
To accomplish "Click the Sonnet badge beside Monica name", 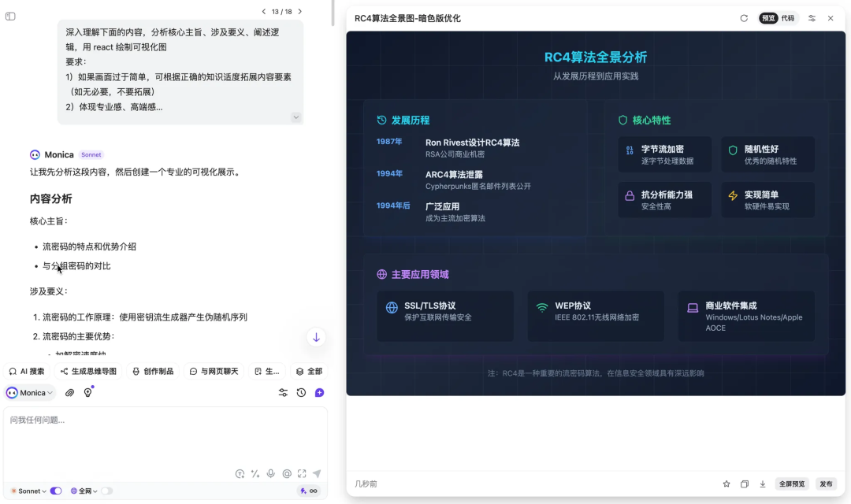I will pyautogui.click(x=91, y=154).
